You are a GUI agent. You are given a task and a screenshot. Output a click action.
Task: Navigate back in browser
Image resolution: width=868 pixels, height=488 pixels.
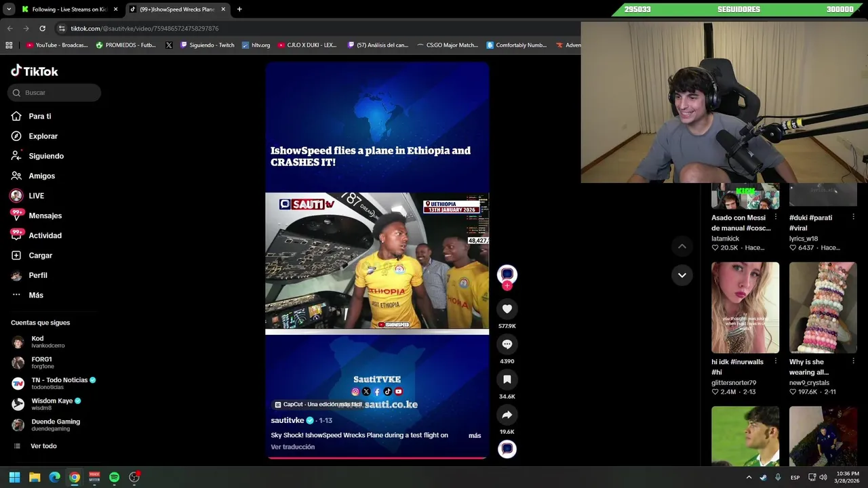coord(9,28)
